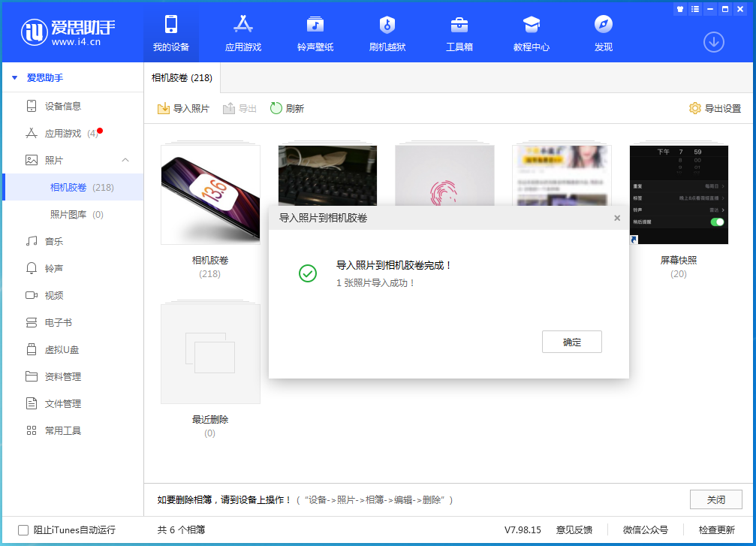756x546 pixels.
Task: Click the 确定 button in the import dialog
Action: 572,342
